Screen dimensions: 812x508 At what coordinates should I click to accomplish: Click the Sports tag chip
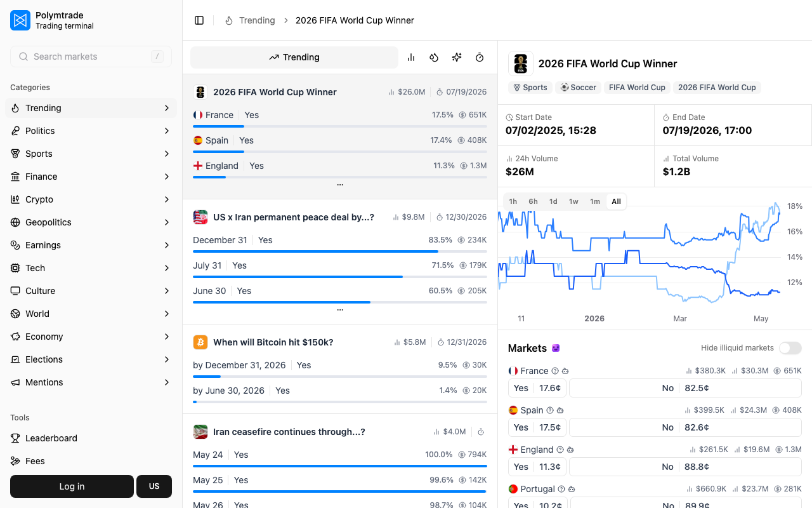(x=530, y=88)
